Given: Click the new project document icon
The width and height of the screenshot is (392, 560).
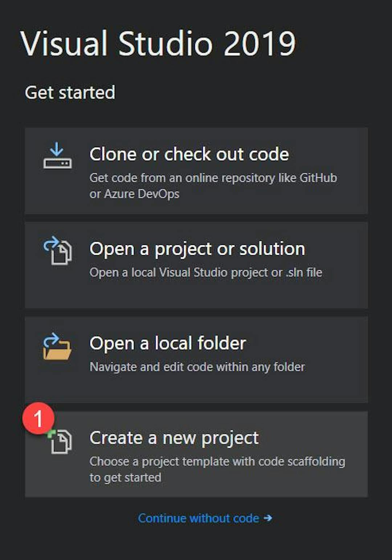Looking at the screenshot, I should (x=61, y=442).
